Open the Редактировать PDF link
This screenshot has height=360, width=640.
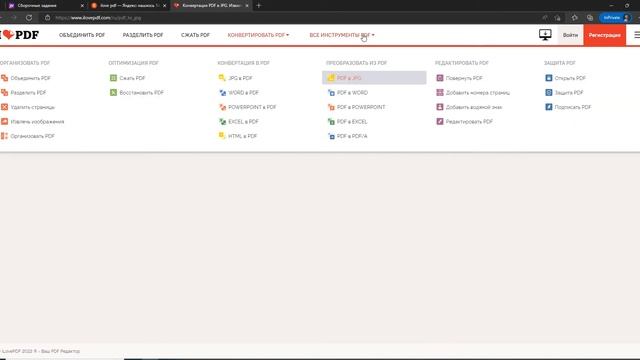pyautogui.click(x=469, y=122)
